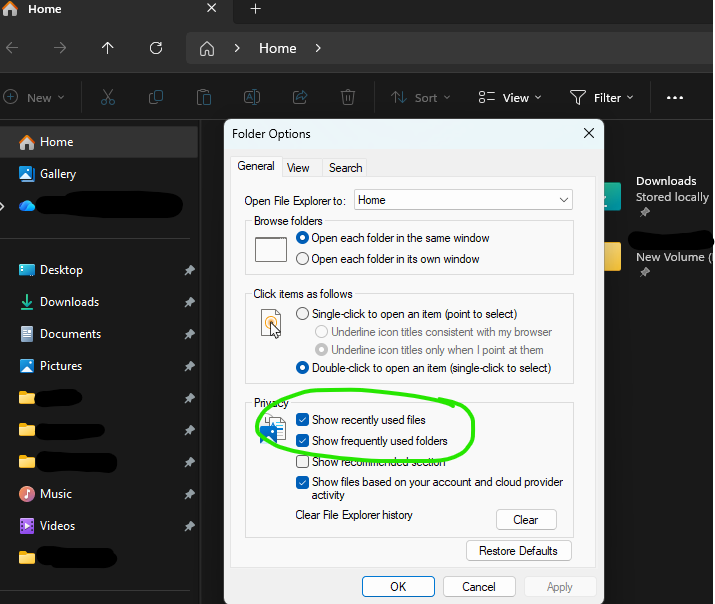Viewport: 715px width, 604px height.
Task: Click the pin icon beside Pictures
Action: [189, 366]
